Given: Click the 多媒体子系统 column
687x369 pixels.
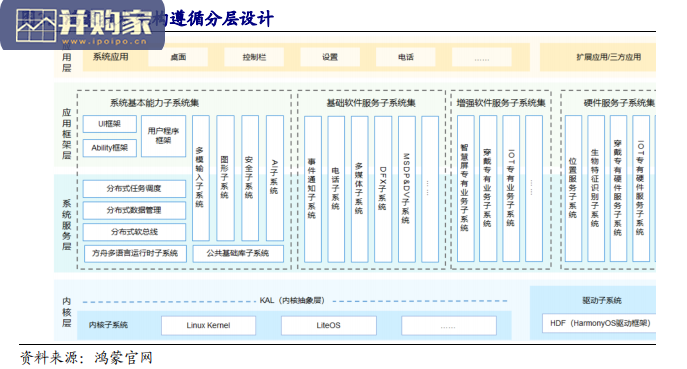Looking at the screenshot, I should 360,189.
